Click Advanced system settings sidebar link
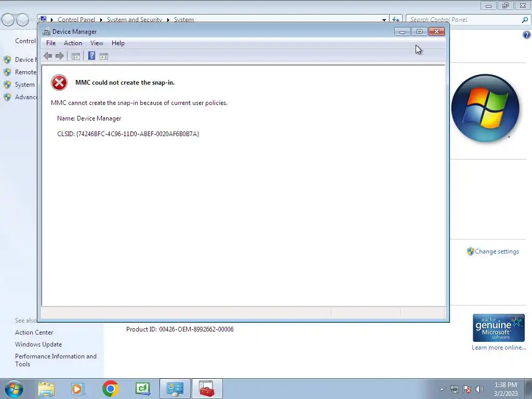The width and height of the screenshot is (532, 399). point(26,97)
